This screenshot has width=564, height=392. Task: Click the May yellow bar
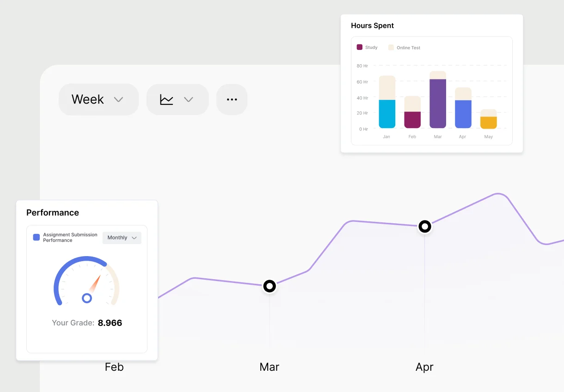pos(489,122)
